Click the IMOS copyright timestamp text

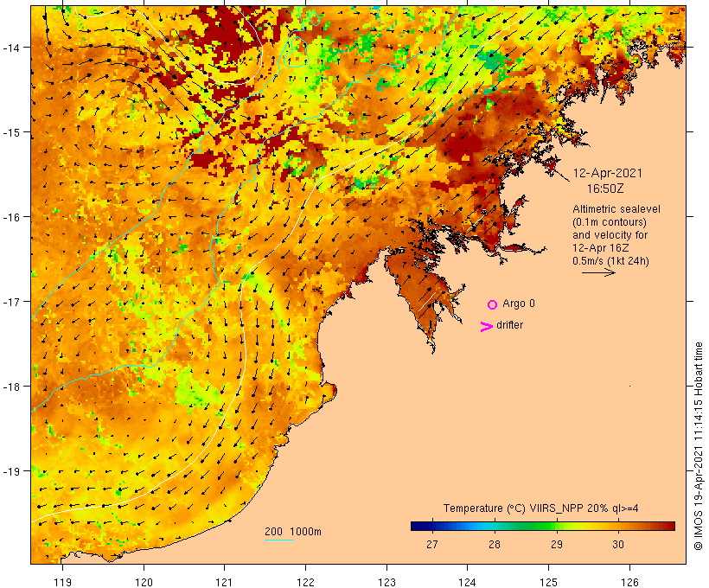pos(698,446)
